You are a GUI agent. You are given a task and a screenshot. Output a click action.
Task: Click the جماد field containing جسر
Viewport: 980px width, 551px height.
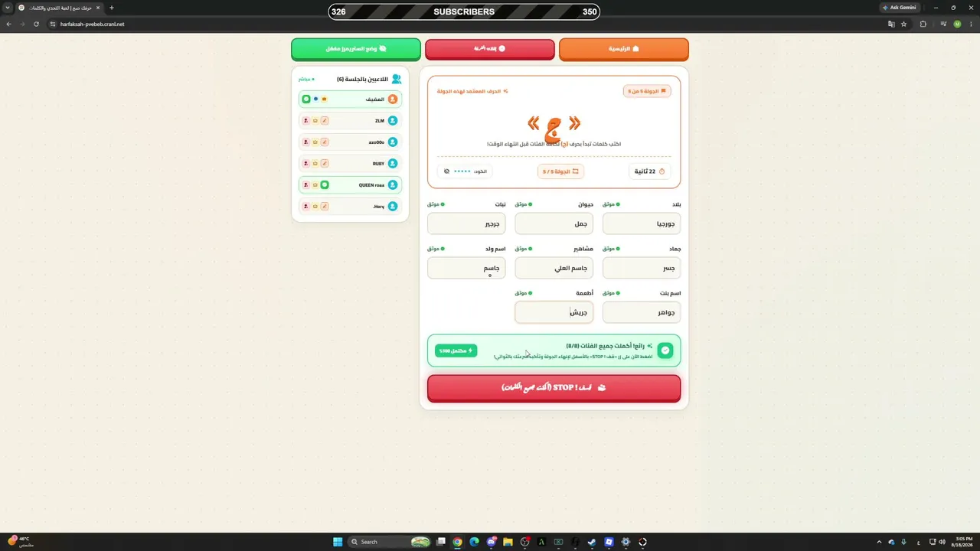point(642,268)
